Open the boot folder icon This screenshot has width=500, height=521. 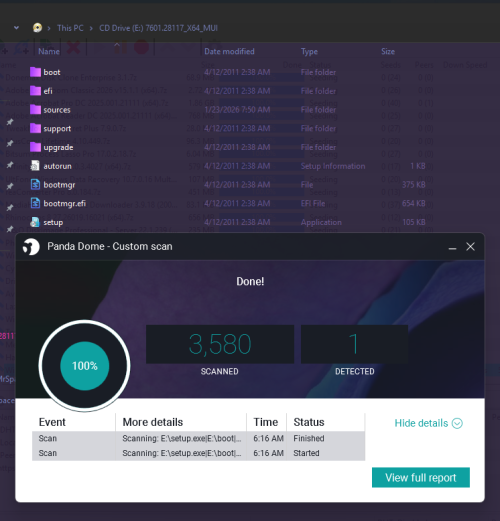[35, 72]
